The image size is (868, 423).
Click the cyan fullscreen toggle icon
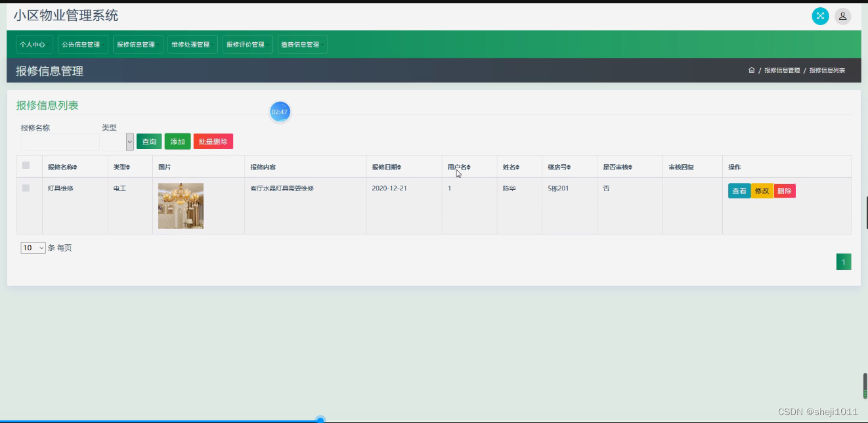point(820,16)
